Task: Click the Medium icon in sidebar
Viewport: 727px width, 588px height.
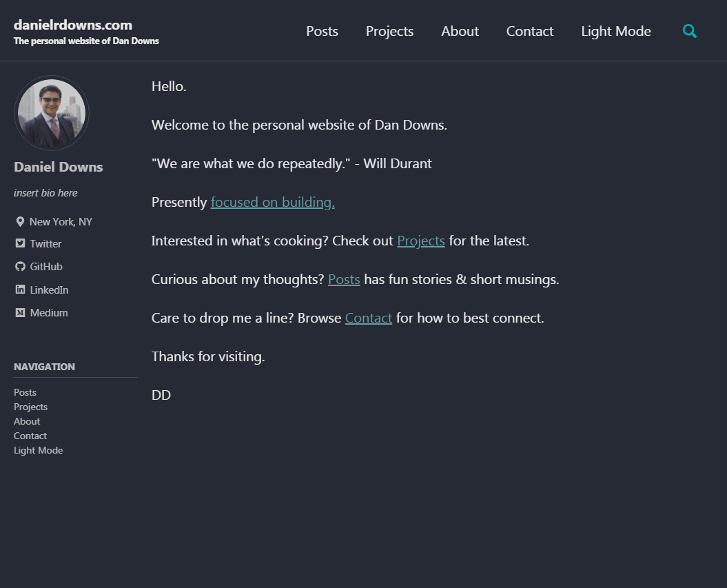Action: [x=20, y=313]
